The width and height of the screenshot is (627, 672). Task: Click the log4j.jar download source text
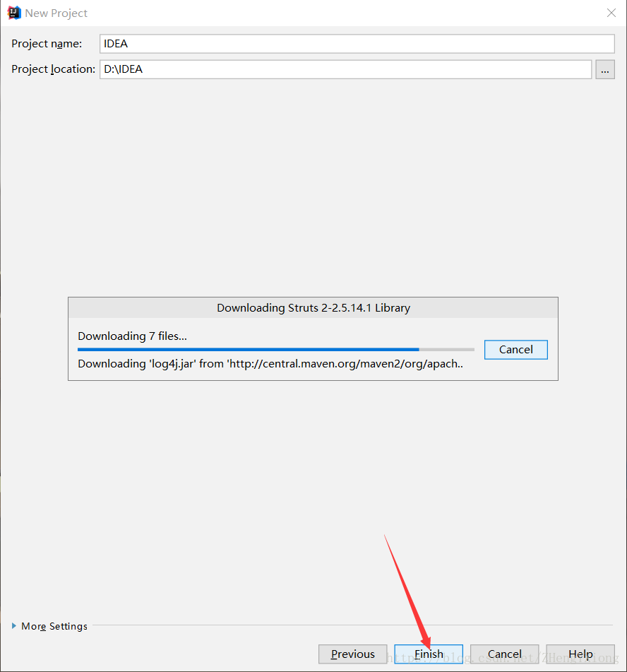[270, 364]
